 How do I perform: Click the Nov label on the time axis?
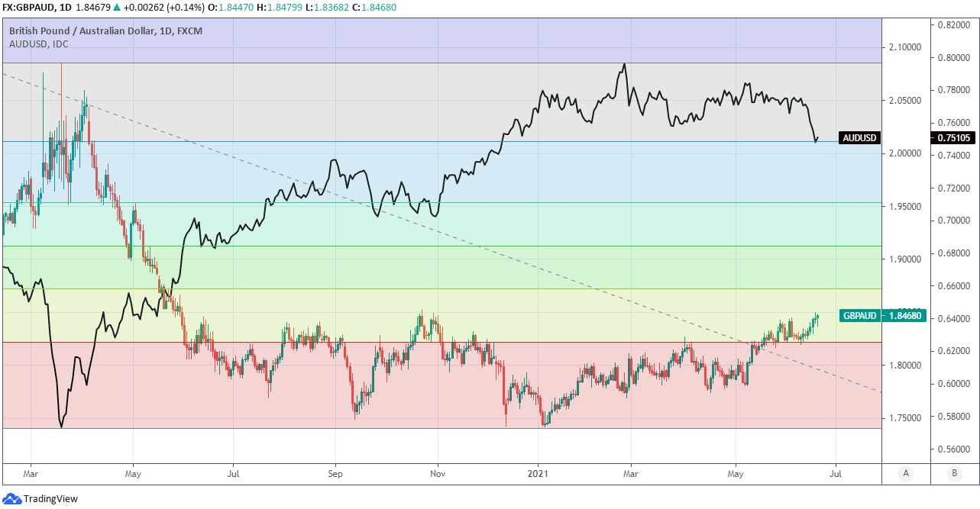pyautogui.click(x=438, y=473)
